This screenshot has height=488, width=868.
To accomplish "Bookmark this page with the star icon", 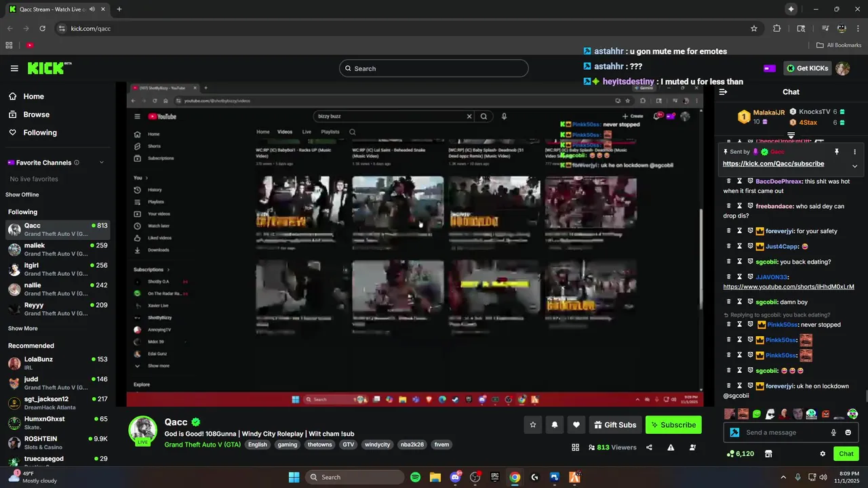I will point(753,28).
